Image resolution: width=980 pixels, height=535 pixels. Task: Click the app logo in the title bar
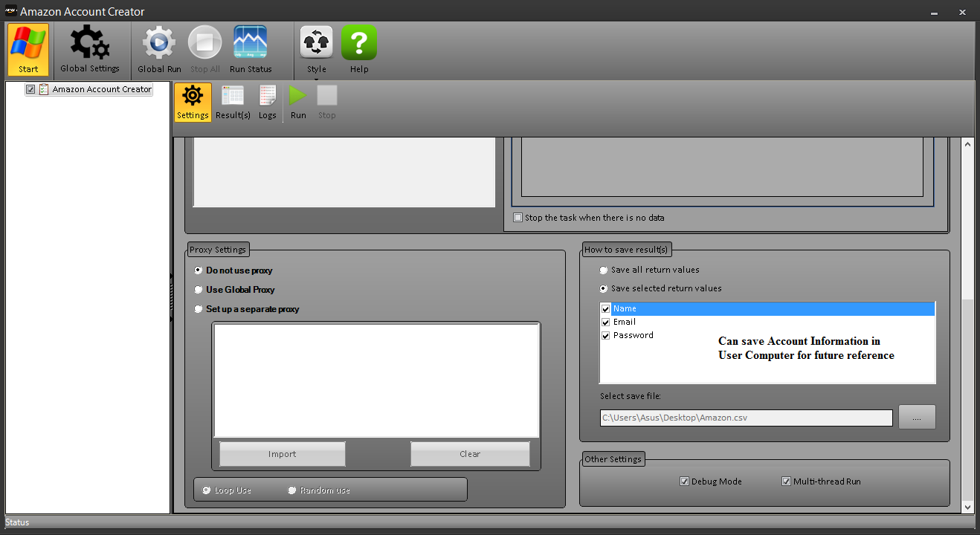(10, 12)
